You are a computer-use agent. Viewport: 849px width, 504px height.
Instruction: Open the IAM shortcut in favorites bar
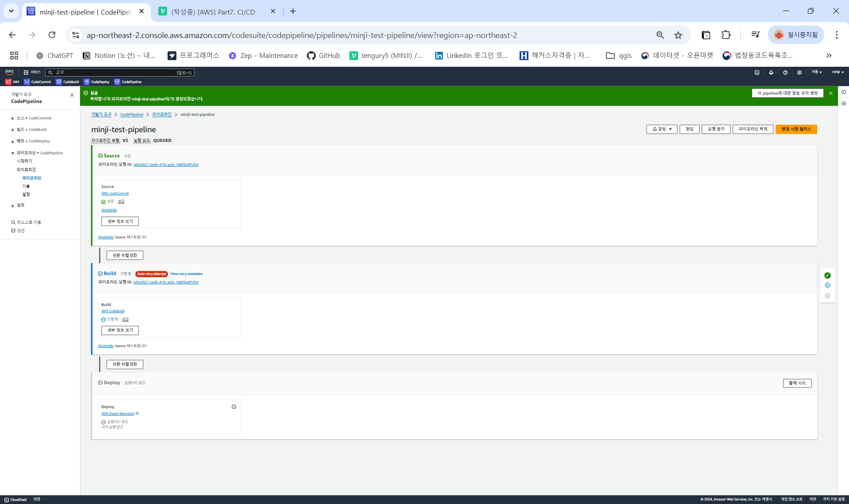click(x=12, y=82)
